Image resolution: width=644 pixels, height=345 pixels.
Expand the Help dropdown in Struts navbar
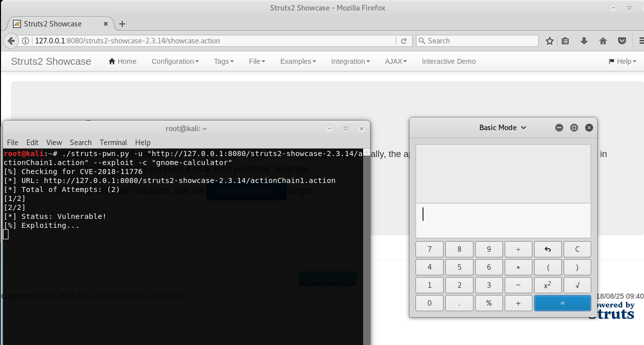point(623,61)
